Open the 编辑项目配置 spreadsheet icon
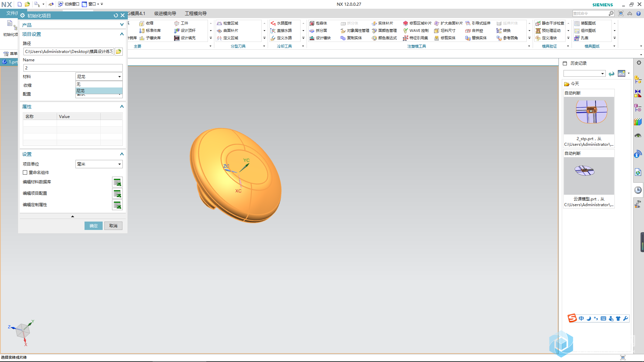644x362 pixels. pyautogui.click(x=117, y=193)
